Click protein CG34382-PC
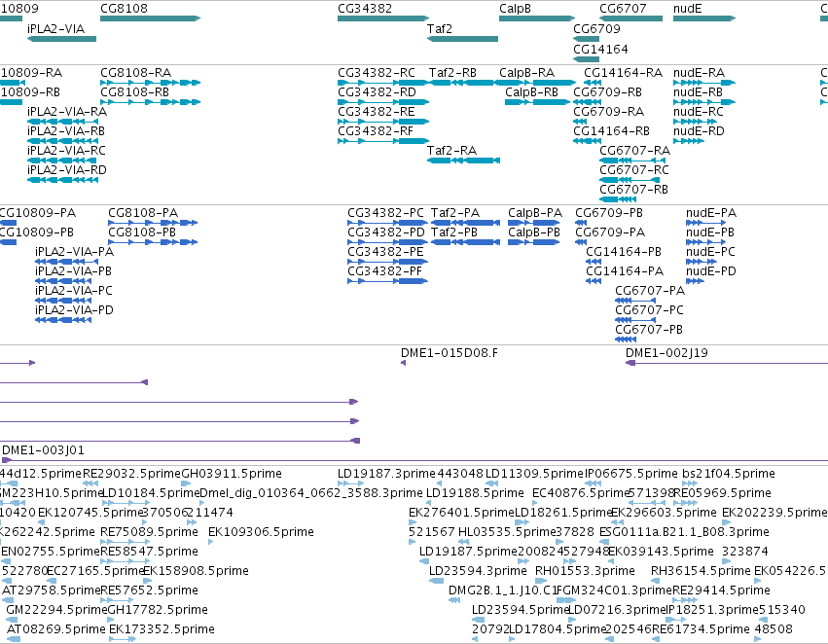828x644 pixels. [x=385, y=213]
